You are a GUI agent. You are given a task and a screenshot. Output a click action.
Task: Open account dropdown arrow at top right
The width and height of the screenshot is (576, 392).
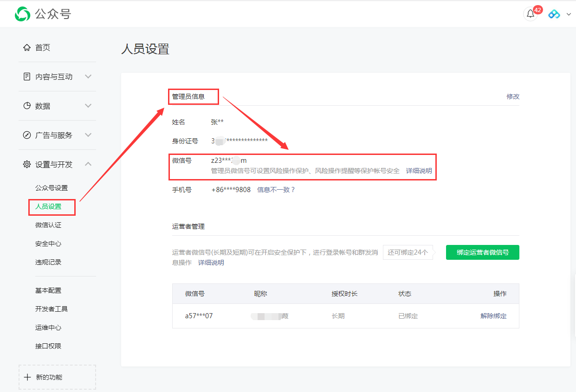tap(569, 14)
